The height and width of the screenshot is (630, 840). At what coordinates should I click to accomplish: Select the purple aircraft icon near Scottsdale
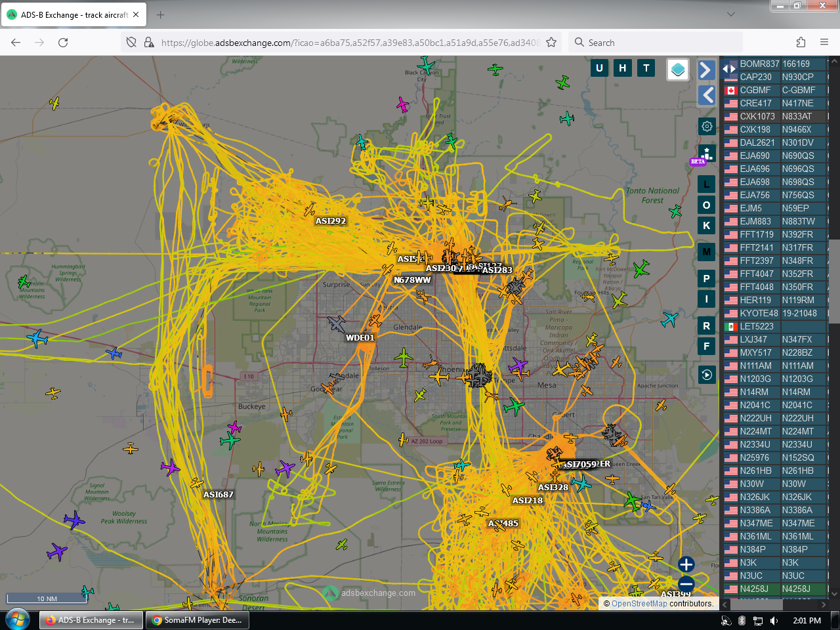[x=518, y=364]
